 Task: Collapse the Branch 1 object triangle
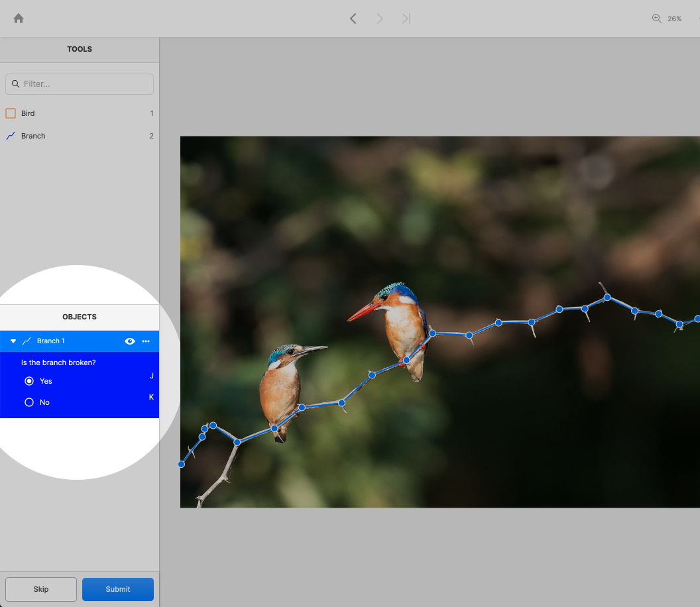[x=13, y=341]
